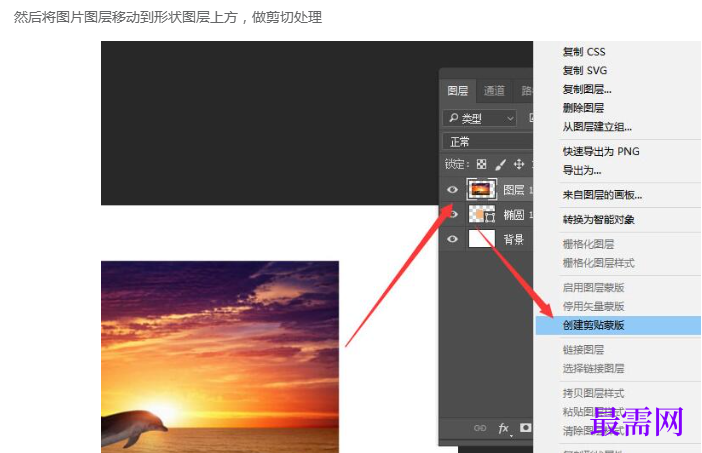The height and width of the screenshot is (453, 702).
Task: Choose 转换为智能对象 menu entry
Action: (599, 219)
